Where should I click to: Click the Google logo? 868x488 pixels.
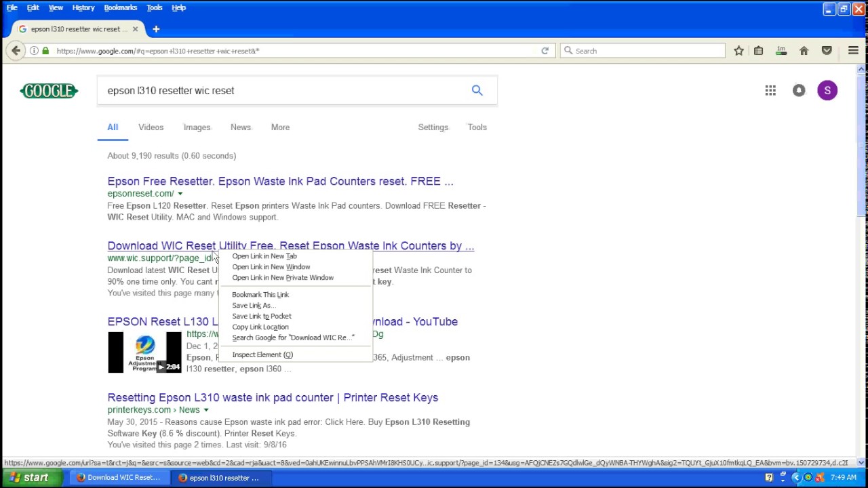tap(49, 91)
